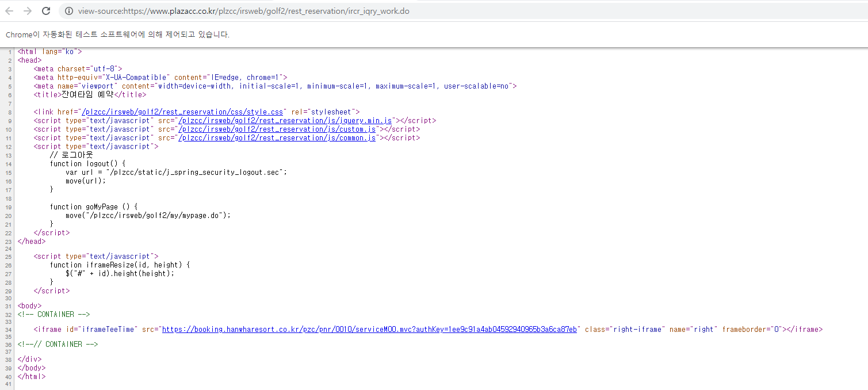Click the X-UA-Compatible meta line
868x390 pixels.
tap(160, 78)
